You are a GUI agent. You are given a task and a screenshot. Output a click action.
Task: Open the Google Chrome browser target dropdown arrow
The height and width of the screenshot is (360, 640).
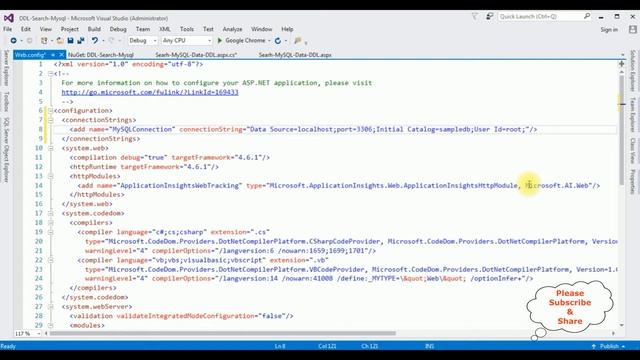click(269, 40)
